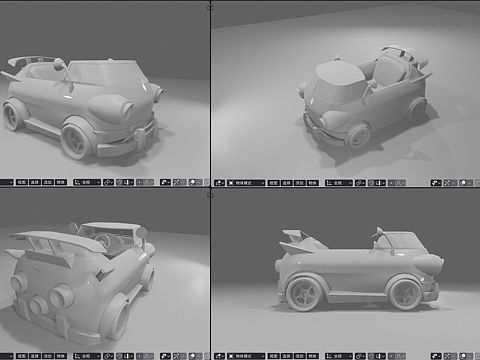This screenshot has width=480, height=360.
Task: Toggle gizmo display in top-right viewport
Action: (x=447, y=183)
